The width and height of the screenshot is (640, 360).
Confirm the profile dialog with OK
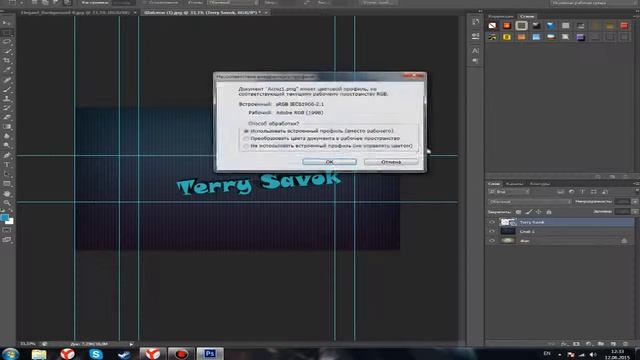(329, 162)
